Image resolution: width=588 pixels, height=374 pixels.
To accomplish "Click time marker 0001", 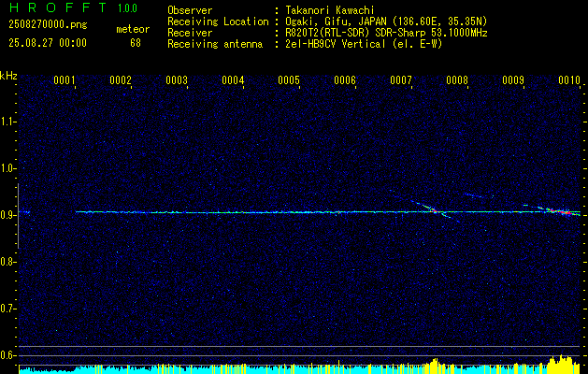I will 65,80.
